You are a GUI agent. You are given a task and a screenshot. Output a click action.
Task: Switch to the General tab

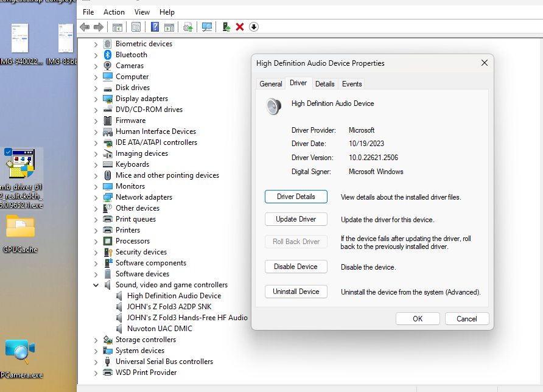pyautogui.click(x=271, y=84)
